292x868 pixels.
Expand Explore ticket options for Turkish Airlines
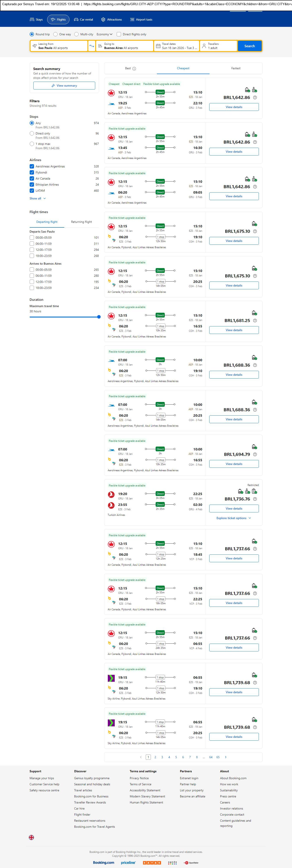pyautogui.click(x=234, y=518)
